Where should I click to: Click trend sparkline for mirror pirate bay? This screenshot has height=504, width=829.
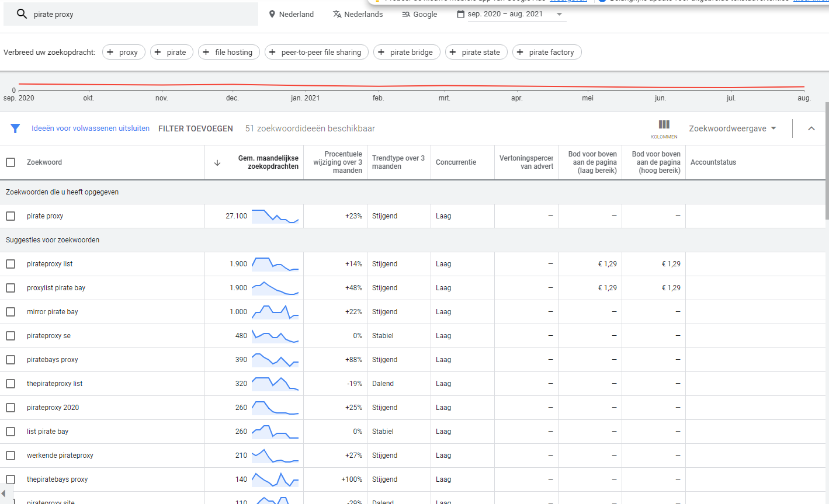(275, 312)
